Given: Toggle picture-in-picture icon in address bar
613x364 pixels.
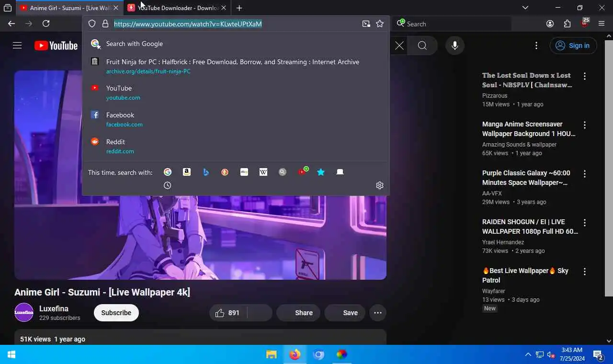Looking at the screenshot, I should (x=366, y=23).
